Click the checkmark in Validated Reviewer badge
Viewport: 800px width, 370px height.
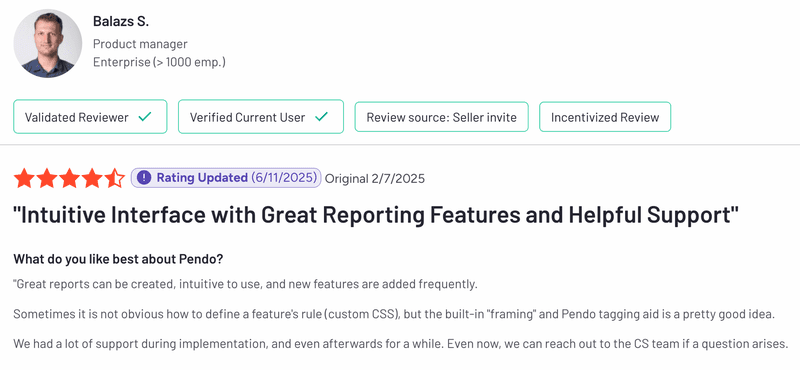click(x=145, y=117)
